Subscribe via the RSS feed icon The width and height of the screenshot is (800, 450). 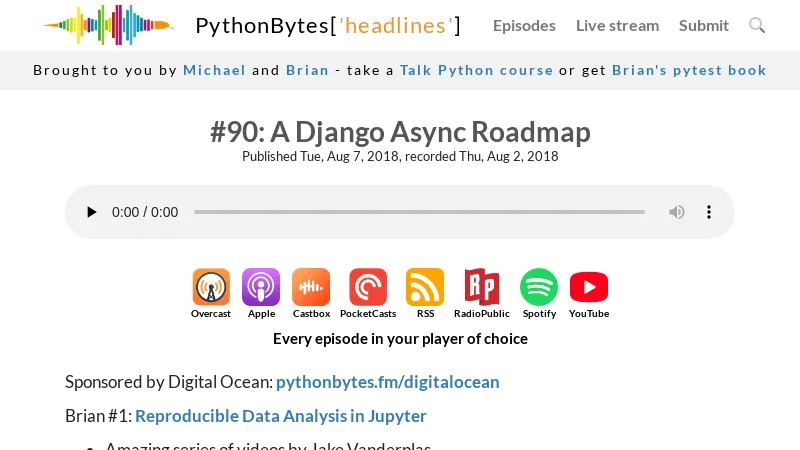(x=425, y=287)
